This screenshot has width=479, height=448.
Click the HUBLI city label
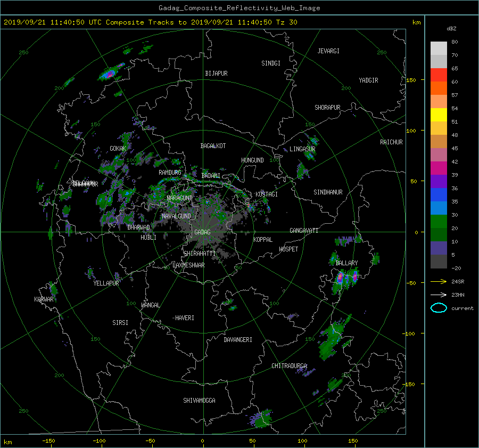[148, 237]
